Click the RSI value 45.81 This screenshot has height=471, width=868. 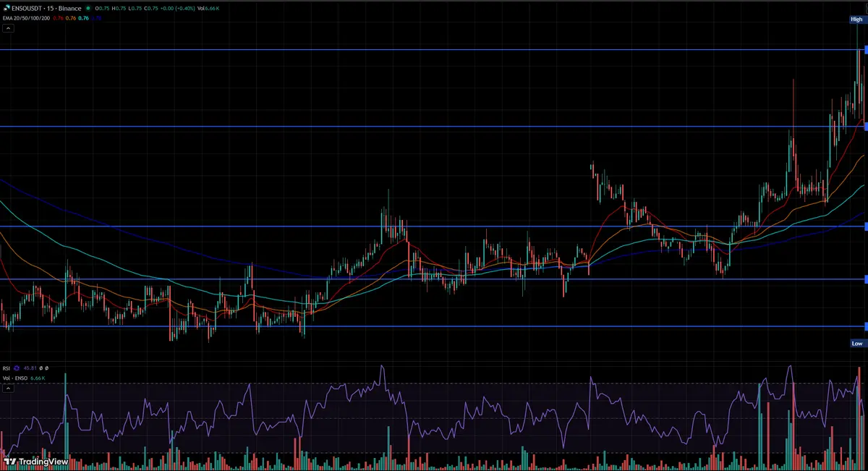[30, 368]
